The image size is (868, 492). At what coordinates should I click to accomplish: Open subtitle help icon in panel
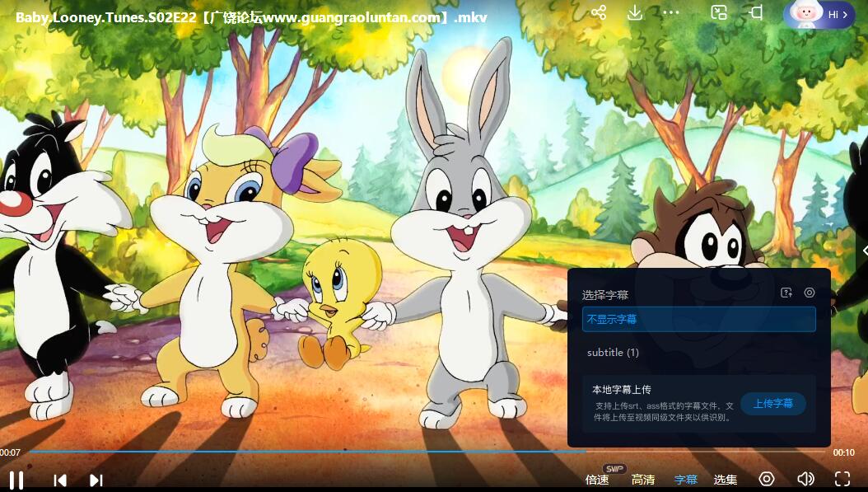coord(786,293)
